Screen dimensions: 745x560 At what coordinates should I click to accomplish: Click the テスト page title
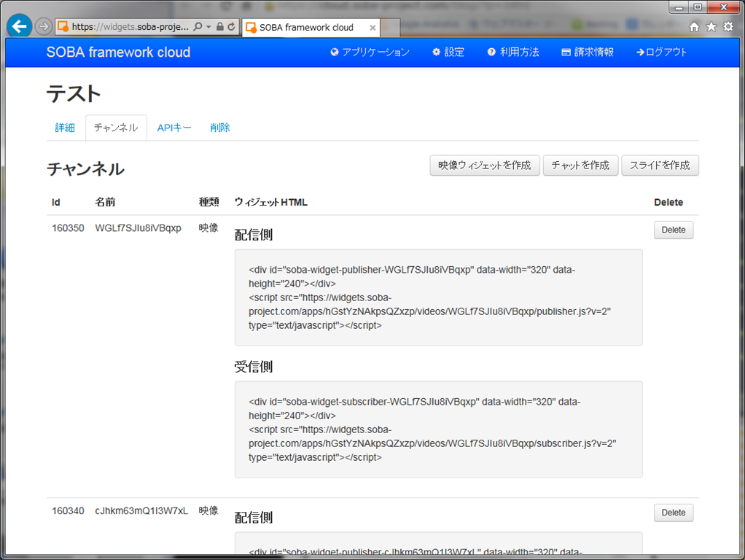pyautogui.click(x=74, y=93)
